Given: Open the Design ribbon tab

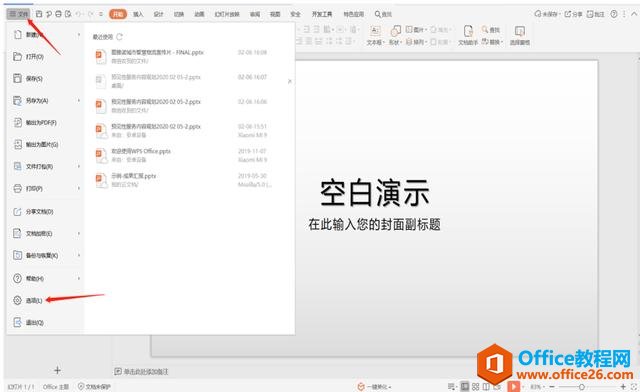Looking at the screenshot, I should (158, 14).
